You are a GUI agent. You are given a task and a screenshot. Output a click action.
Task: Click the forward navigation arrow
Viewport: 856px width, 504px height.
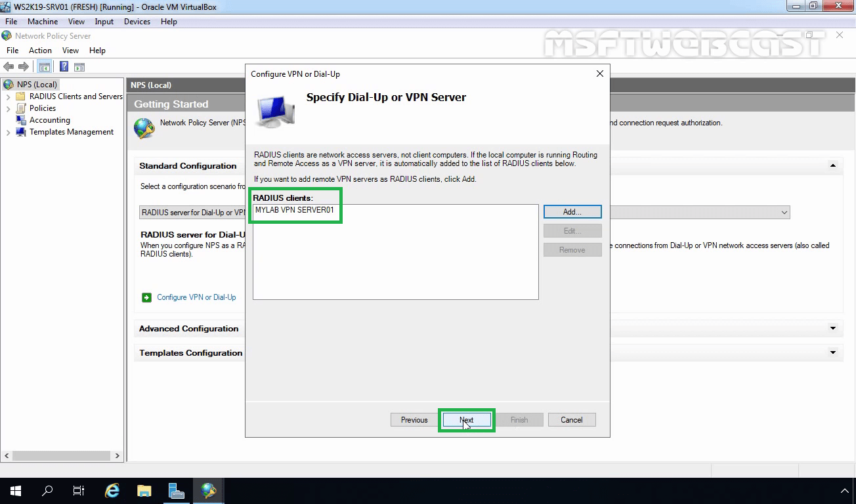click(22, 66)
